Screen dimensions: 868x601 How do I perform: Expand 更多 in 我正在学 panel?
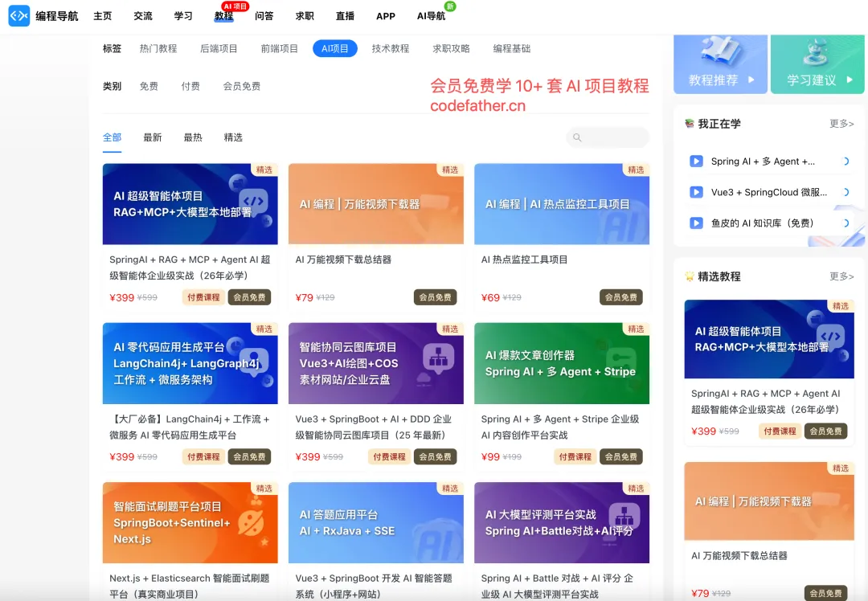coord(841,124)
